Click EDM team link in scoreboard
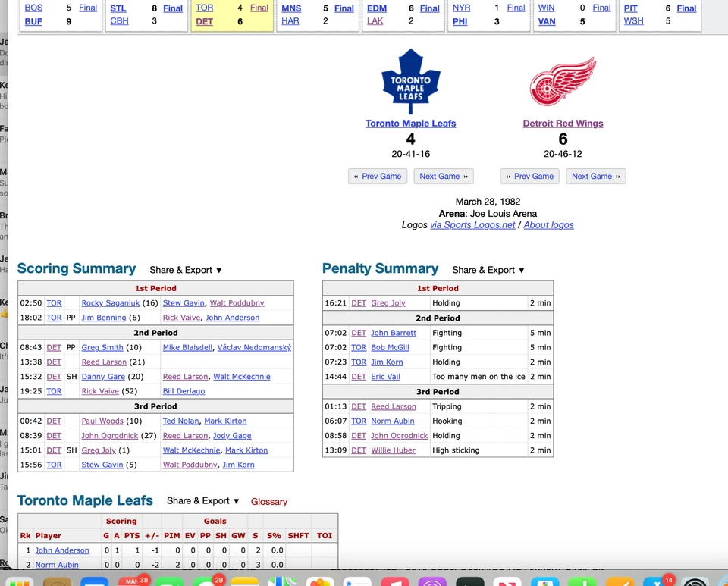The image size is (728, 586). point(377,8)
